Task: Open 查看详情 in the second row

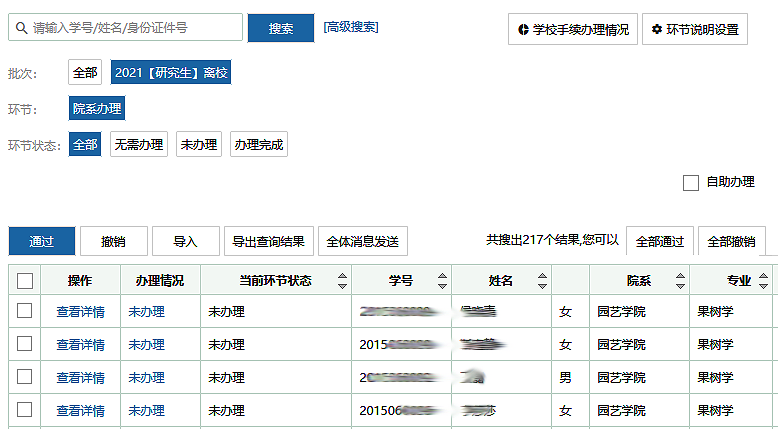Action: (x=80, y=344)
